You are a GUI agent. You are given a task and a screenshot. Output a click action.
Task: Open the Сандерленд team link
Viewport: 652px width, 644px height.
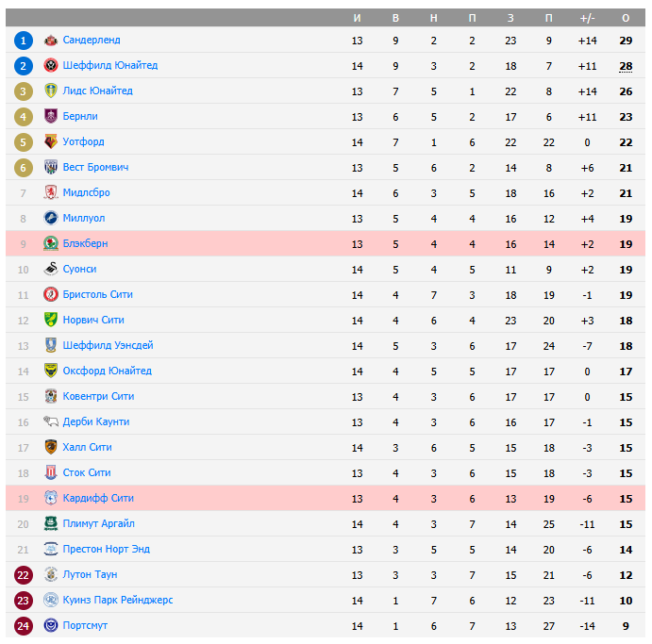click(x=92, y=41)
